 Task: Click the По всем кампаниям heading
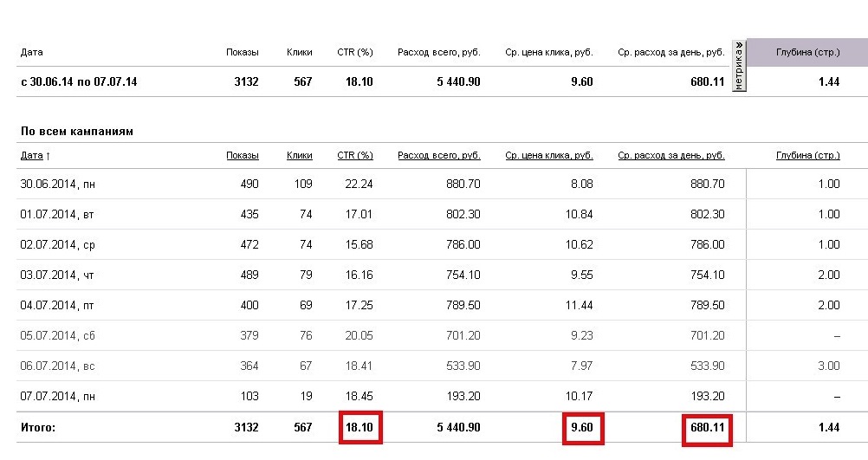tap(76, 132)
